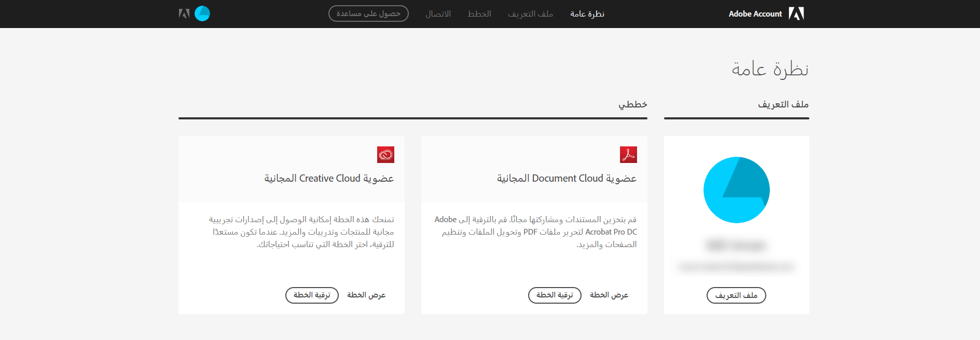The image size is (980, 340).
Task: Click the ملف التعريف section heading
Action: click(783, 104)
